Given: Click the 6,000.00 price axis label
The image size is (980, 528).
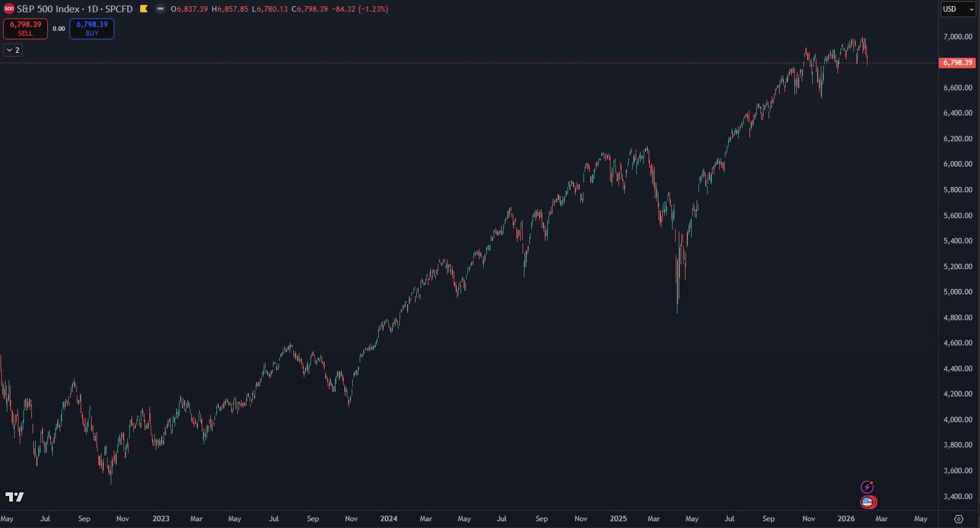Looking at the screenshot, I should pyautogui.click(x=958, y=164).
